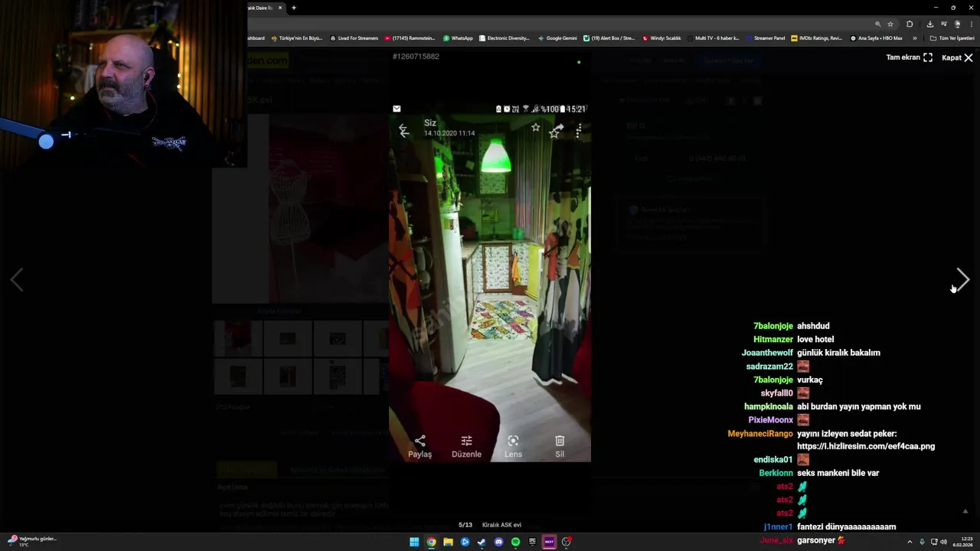This screenshot has width=980, height=551.
Task: Click the MeyhaneciRango username in chat
Action: pos(760,433)
